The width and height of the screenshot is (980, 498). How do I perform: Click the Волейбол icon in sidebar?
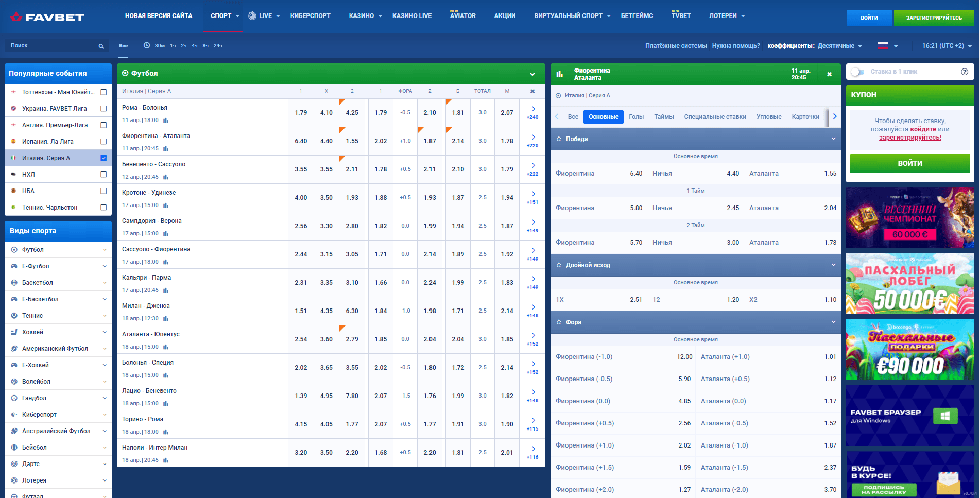pos(14,382)
